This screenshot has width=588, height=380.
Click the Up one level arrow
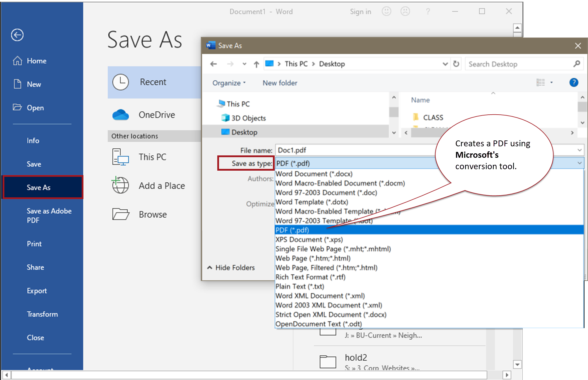(257, 64)
